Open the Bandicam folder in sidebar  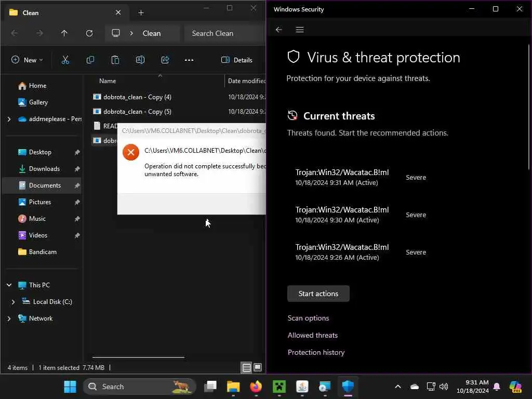point(37,252)
